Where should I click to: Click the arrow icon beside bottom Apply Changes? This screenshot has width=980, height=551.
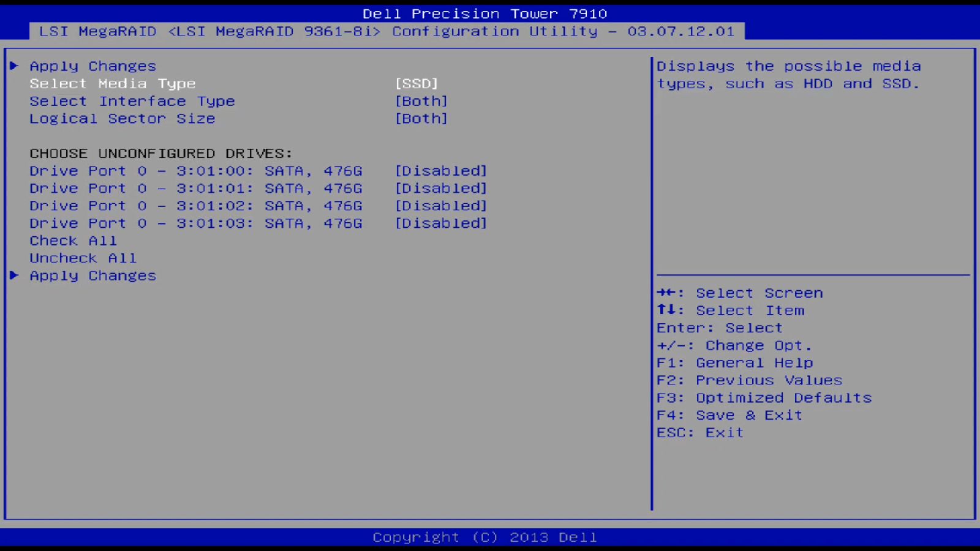[15, 275]
